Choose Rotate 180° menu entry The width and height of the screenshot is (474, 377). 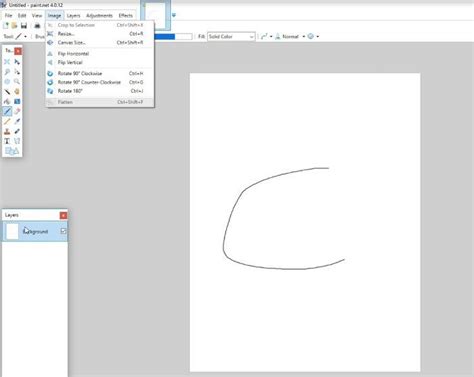click(x=100, y=91)
